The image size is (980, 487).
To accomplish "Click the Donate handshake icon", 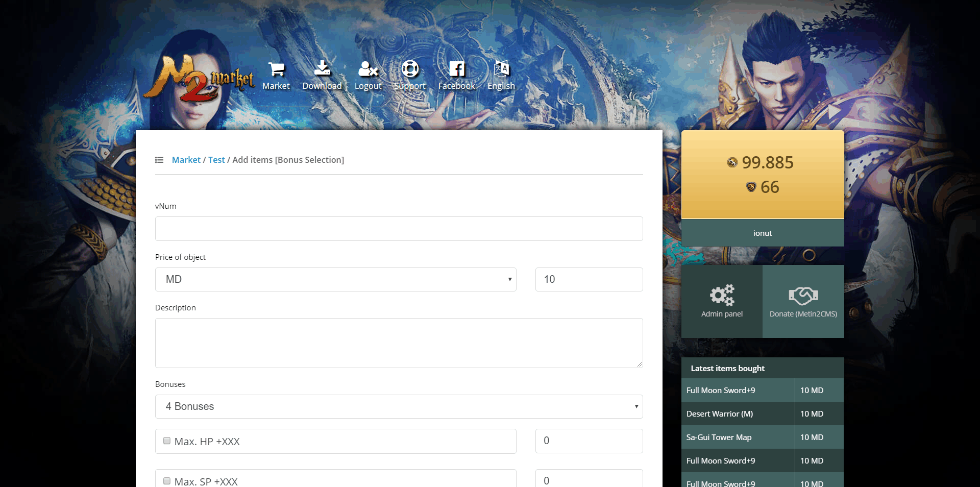I will pyautogui.click(x=803, y=295).
